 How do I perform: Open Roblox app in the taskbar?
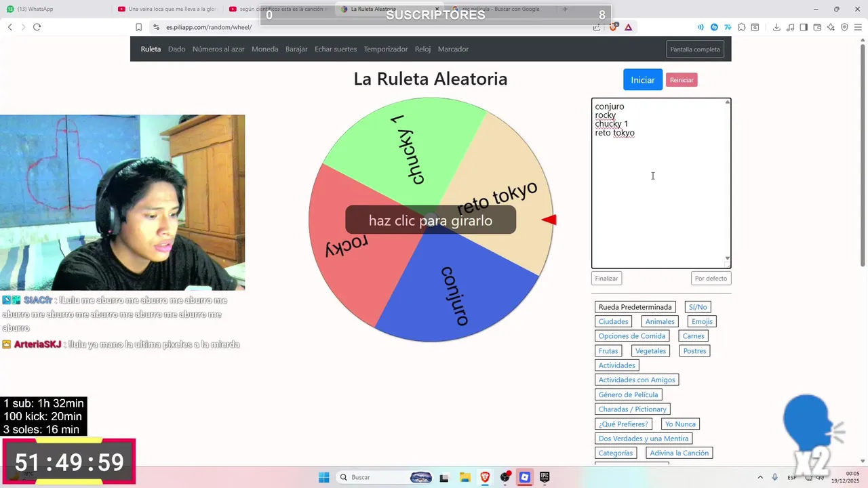(x=525, y=477)
